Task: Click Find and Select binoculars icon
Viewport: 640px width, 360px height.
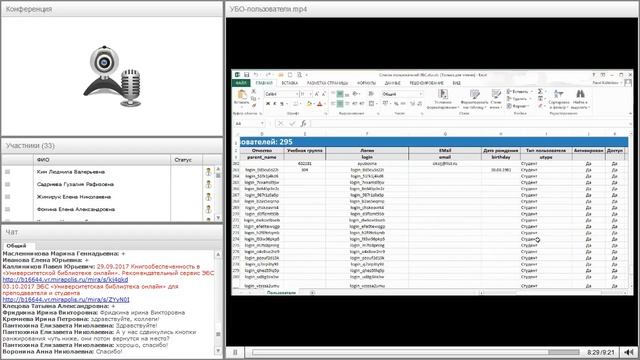Action: [x=580, y=94]
